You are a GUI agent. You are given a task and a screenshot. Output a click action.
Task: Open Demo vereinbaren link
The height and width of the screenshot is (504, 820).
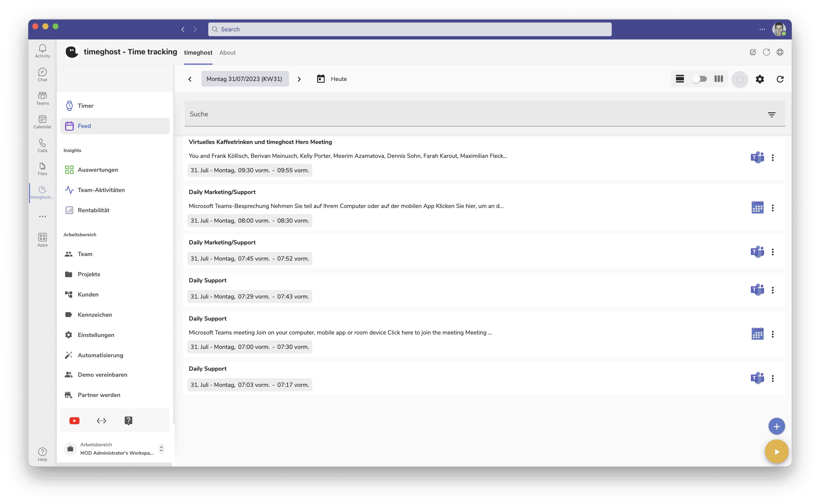115,375
